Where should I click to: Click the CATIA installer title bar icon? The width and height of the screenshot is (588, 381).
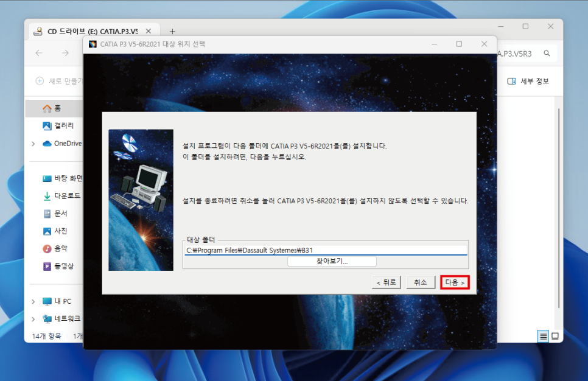click(x=93, y=44)
